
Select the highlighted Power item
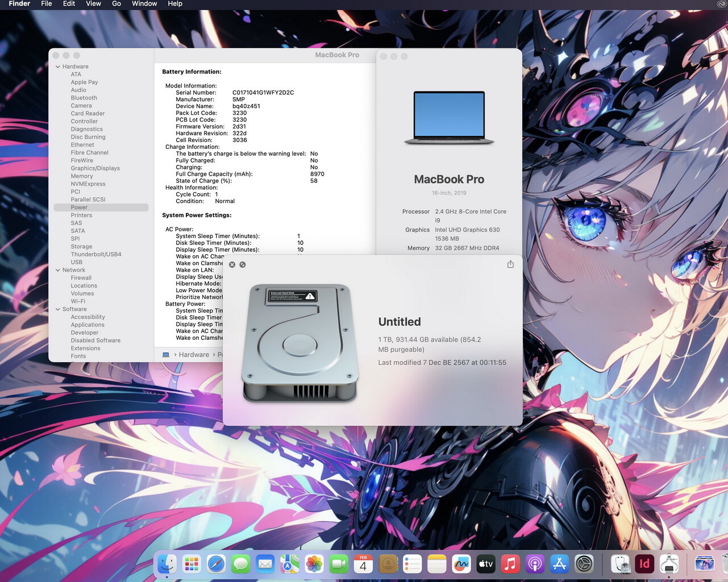coord(101,207)
